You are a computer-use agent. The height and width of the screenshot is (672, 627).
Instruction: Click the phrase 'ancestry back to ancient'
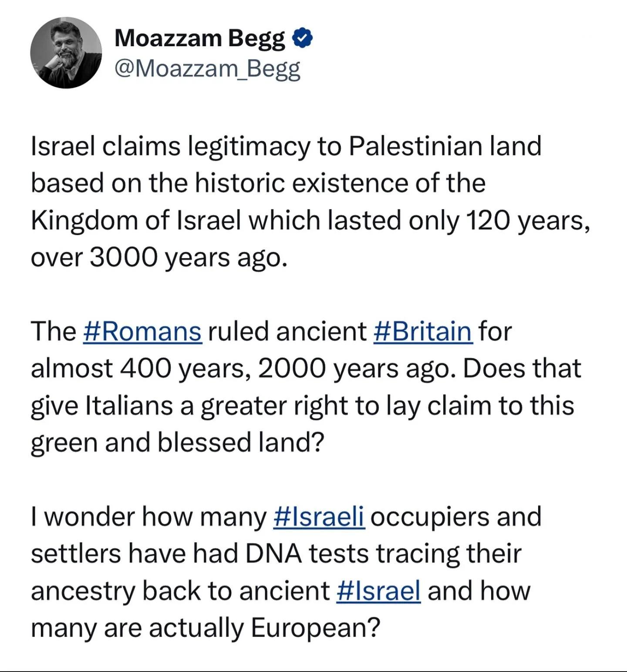(180, 592)
